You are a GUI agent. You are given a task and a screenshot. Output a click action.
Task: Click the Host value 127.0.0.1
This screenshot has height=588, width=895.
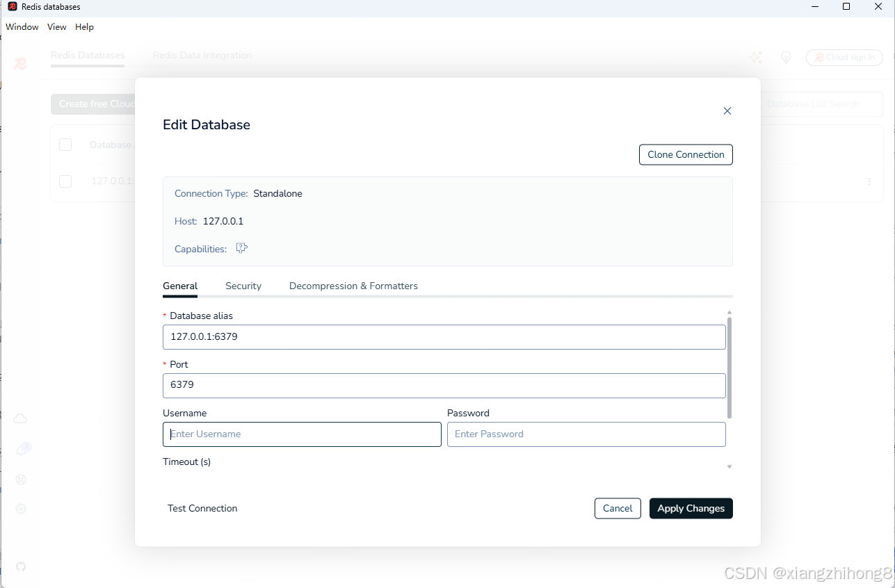click(223, 222)
